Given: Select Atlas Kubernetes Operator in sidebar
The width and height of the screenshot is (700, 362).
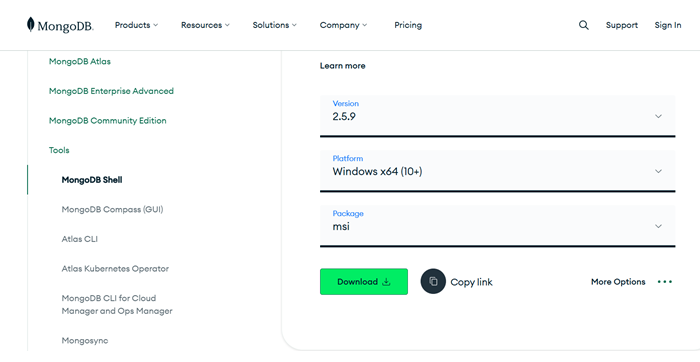Looking at the screenshot, I should point(115,269).
